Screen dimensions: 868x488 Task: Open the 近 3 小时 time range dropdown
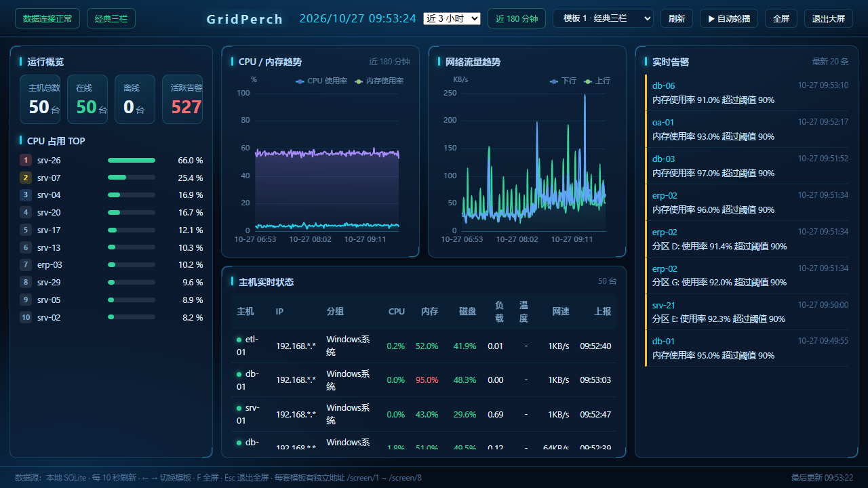(x=452, y=18)
